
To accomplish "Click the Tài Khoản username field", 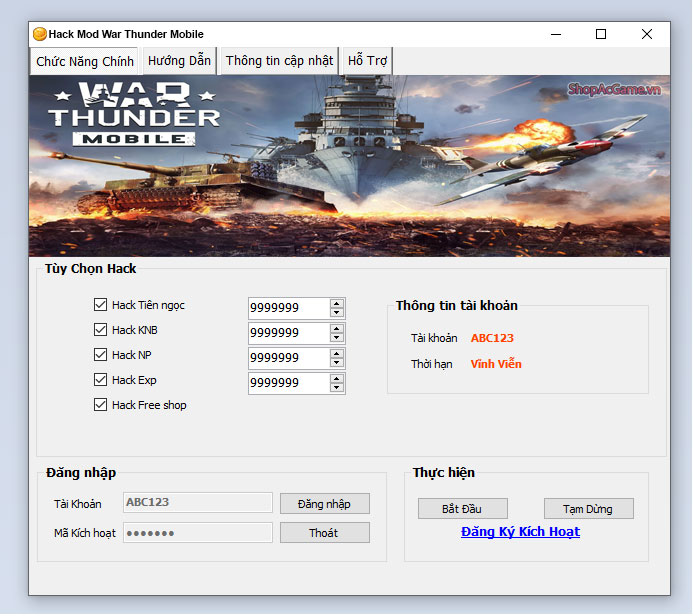I will (x=198, y=502).
